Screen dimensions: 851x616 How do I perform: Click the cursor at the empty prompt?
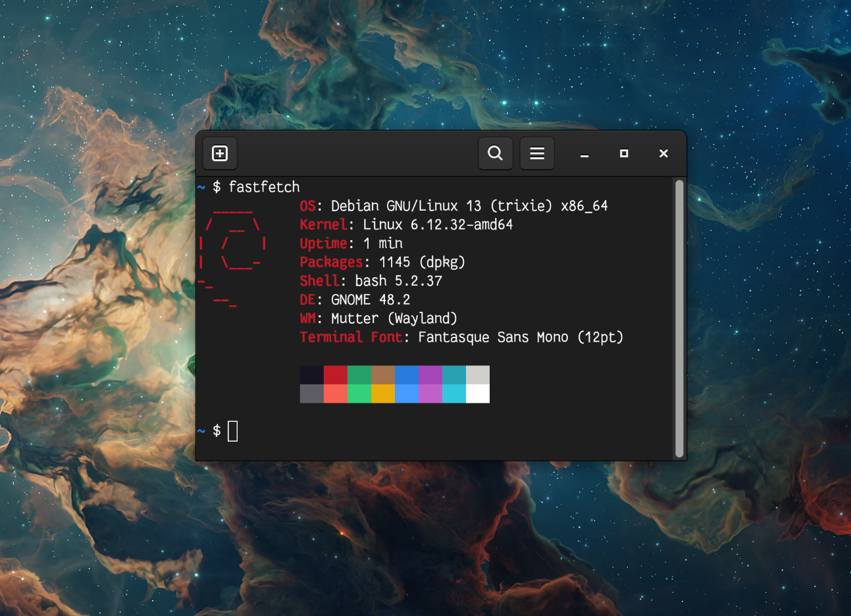click(x=233, y=432)
